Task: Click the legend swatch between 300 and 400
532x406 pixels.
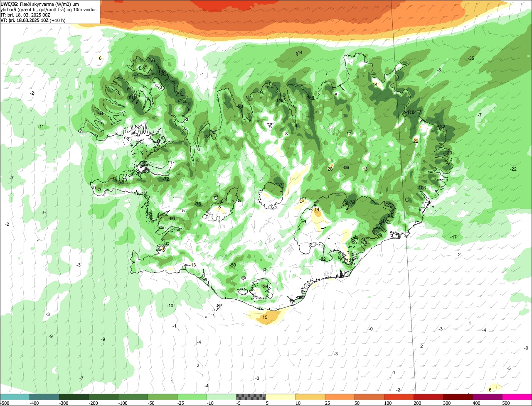Action: click(458, 397)
